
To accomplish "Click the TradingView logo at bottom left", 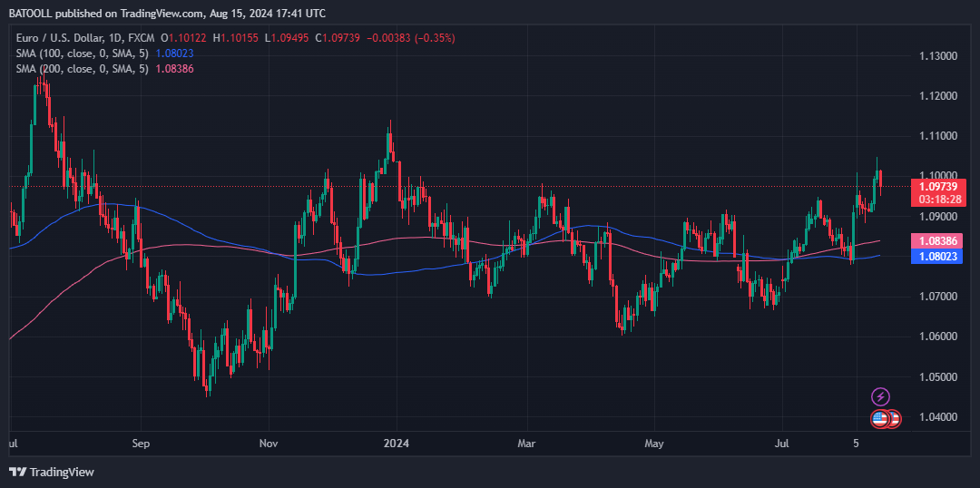I will [52, 472].
